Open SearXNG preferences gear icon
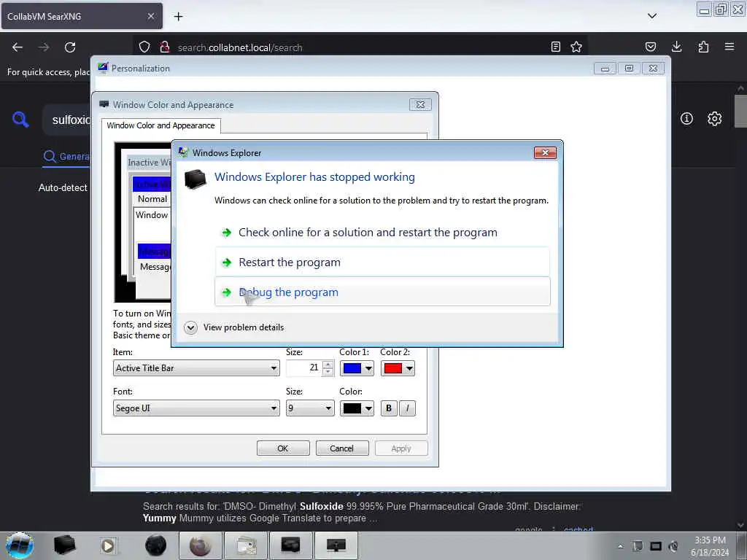Screen dimensions: 747x560 click(714, 119)
